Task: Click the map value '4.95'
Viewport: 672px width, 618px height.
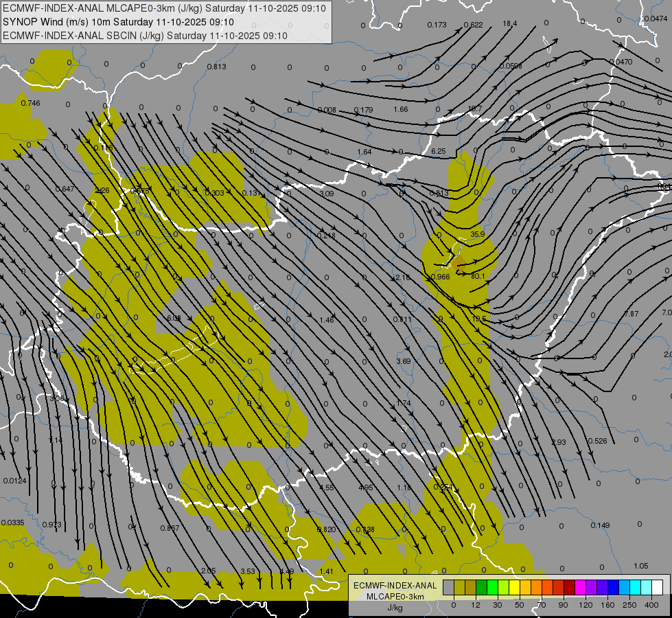Action: [366, 488]
